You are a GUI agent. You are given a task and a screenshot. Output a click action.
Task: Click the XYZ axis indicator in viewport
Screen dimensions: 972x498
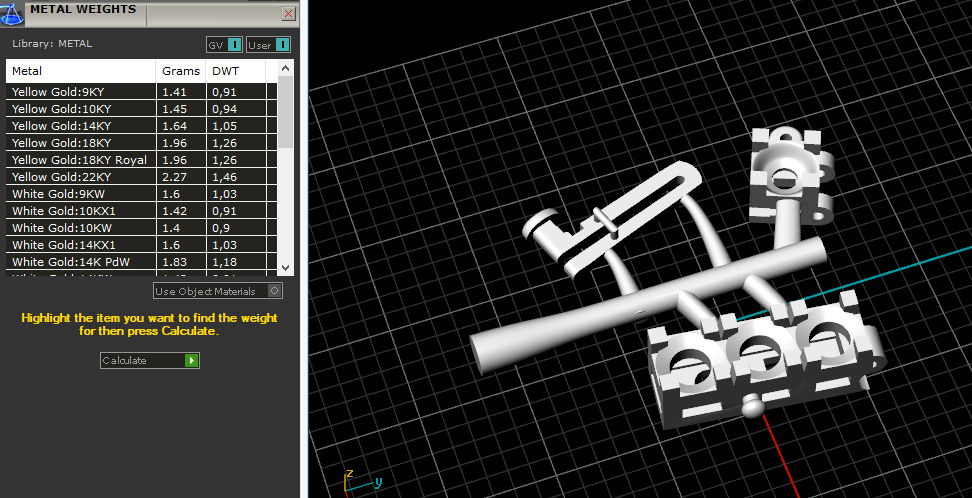(x=363, y=481)
